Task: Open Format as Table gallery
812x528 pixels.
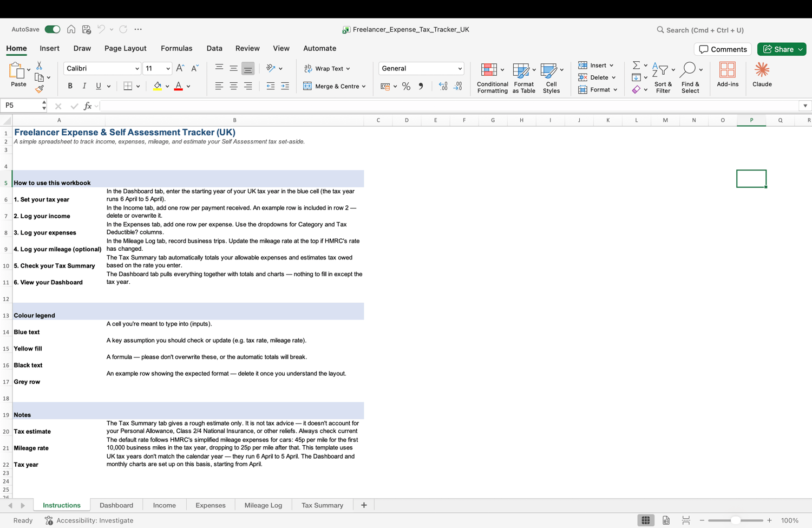Action: tap(523, 78)
